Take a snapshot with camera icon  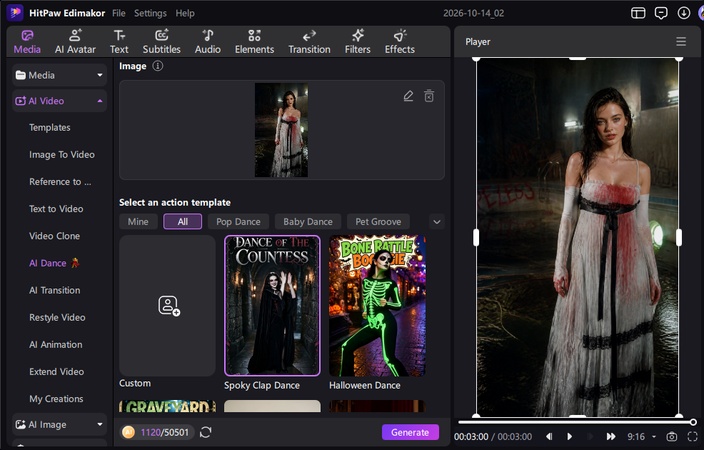tap(671, 437)
